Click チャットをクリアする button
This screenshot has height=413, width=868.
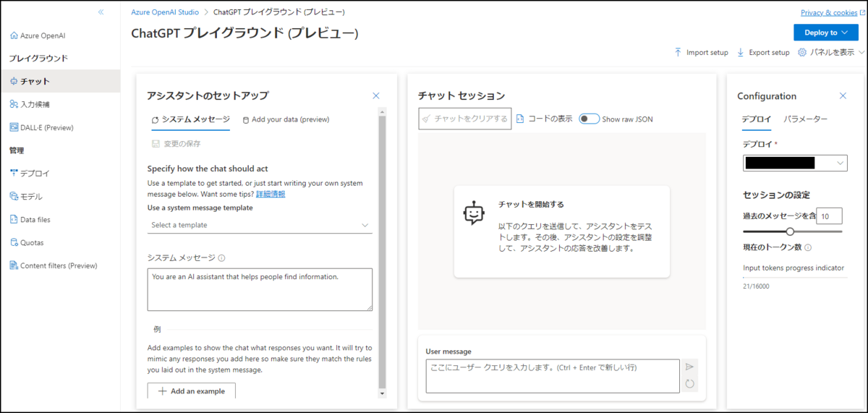click(465, 119)
